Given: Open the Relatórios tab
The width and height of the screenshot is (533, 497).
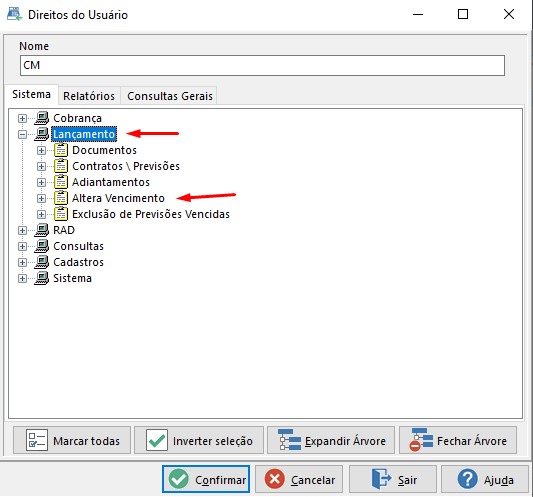Looking at the screenshot, I should [89, 96].
